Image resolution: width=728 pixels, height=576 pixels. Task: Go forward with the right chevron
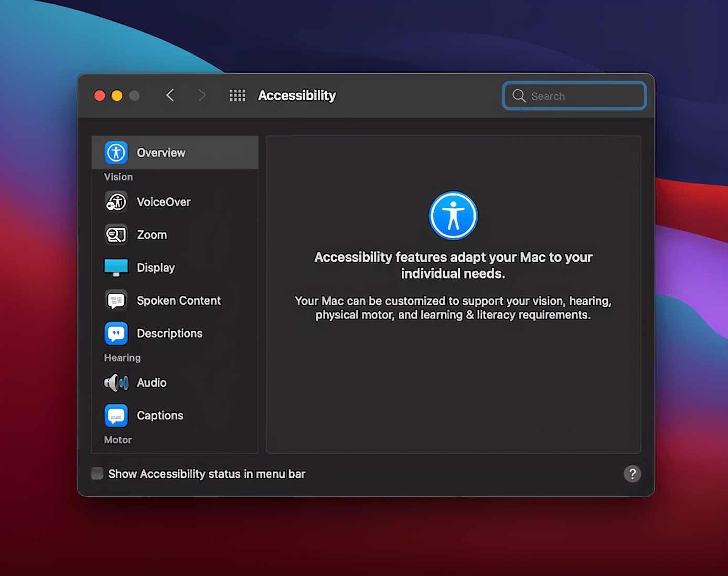(202, 95)
